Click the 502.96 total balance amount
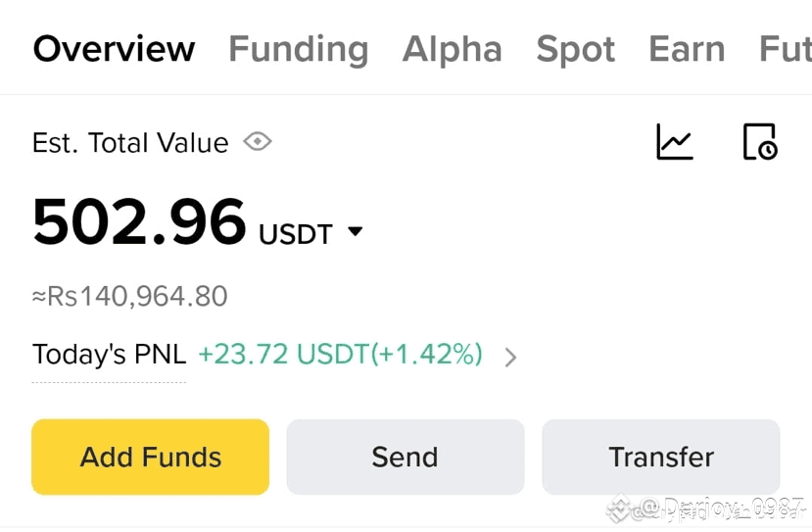Image resolution: width=812 pixels, height=532 pixels. click(139, 222)
